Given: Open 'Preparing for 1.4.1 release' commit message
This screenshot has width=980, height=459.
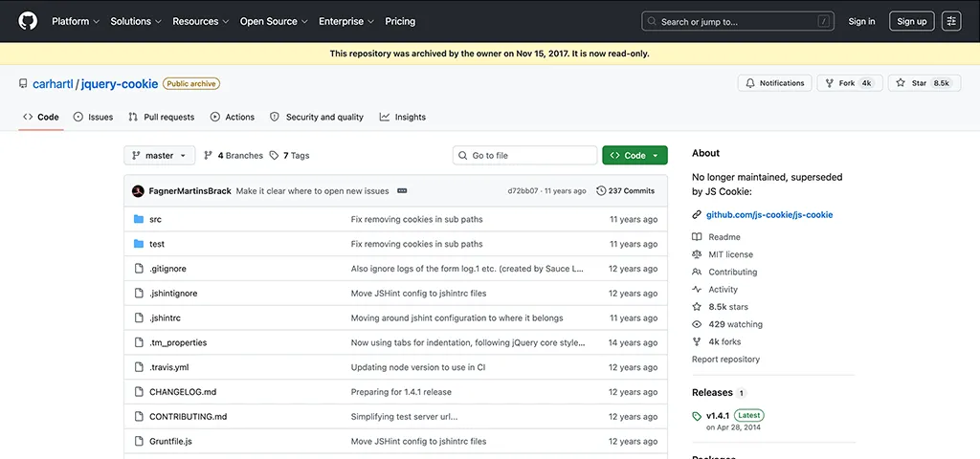Looking at the screenshot, I should point(401,392).
